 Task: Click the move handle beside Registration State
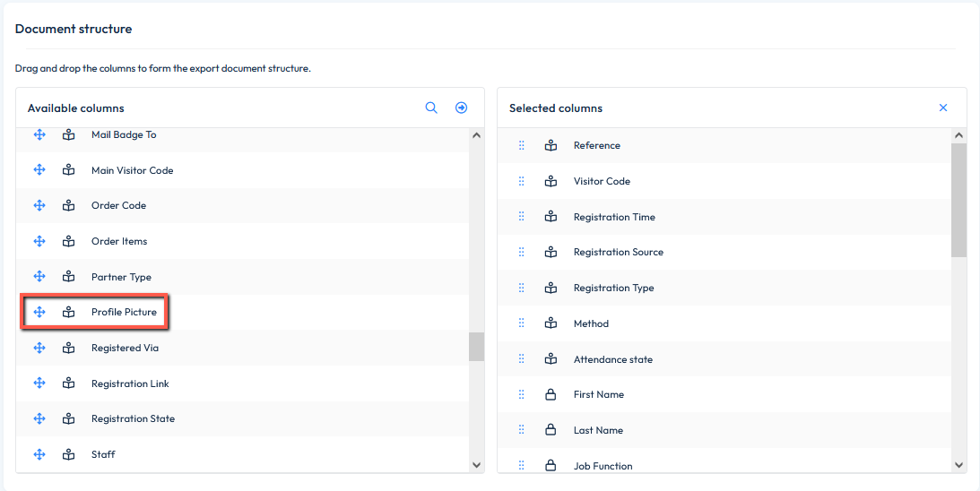[x=39, y=418]
